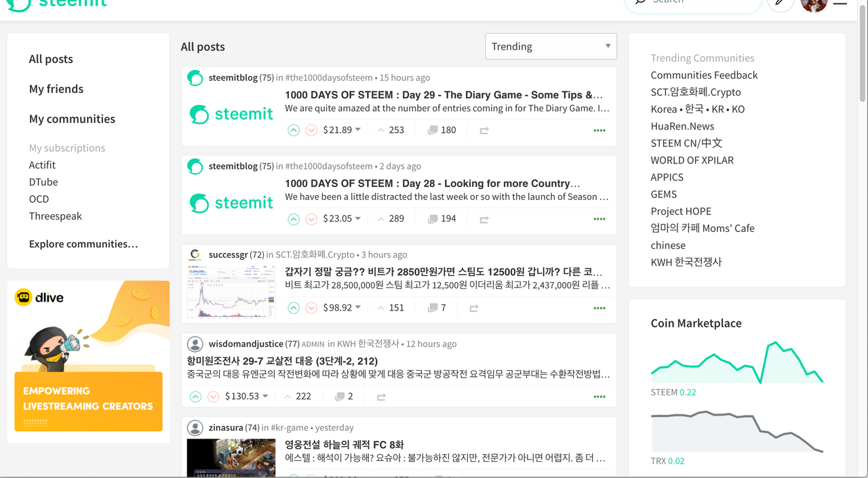
Task: Open #the1000daysofsteem tag on Day 28 post
Action: click(x=329, y=166)
